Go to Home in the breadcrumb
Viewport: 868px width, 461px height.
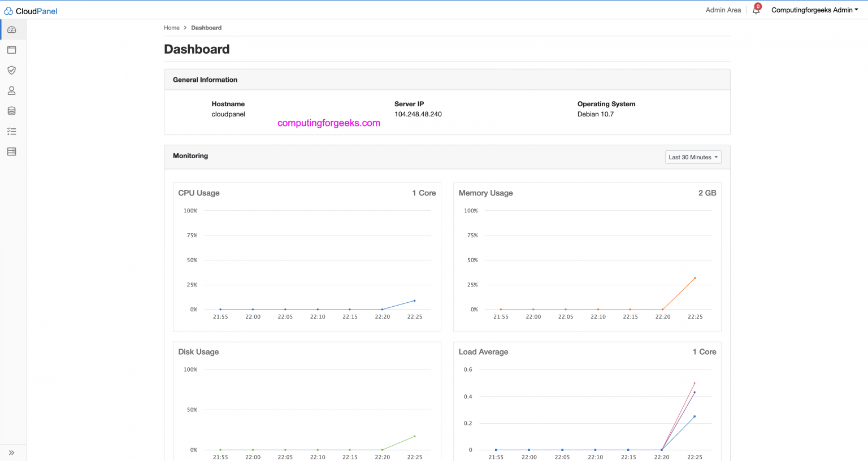pyautogui.click(x=172, y=28)
